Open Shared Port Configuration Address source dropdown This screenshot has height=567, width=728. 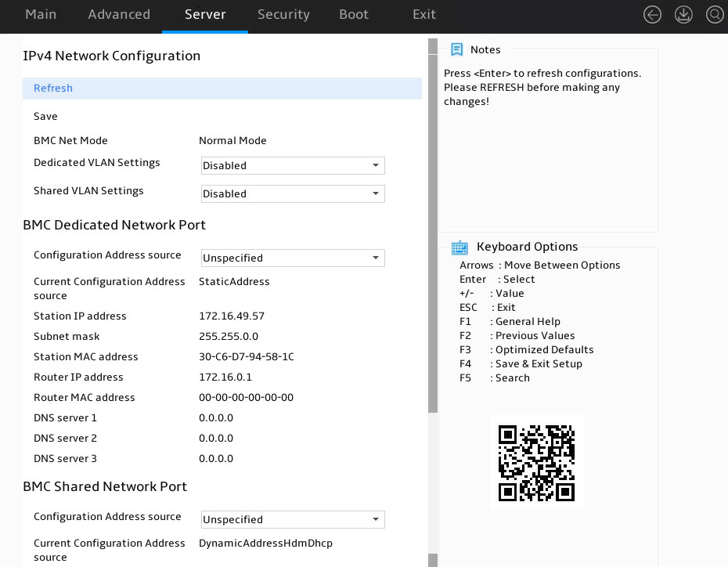[x=293, y=520]
